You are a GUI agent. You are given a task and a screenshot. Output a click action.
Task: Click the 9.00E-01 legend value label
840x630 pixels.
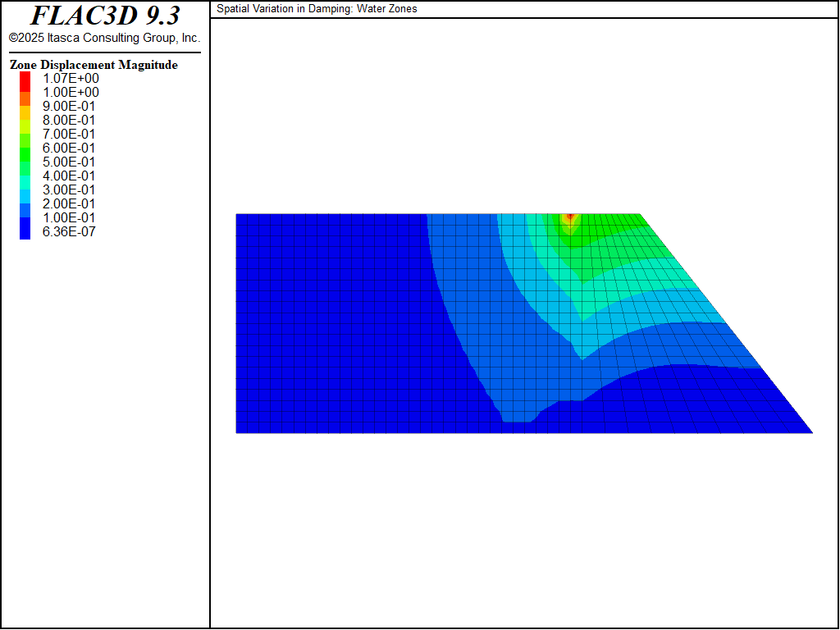[70, 107]
